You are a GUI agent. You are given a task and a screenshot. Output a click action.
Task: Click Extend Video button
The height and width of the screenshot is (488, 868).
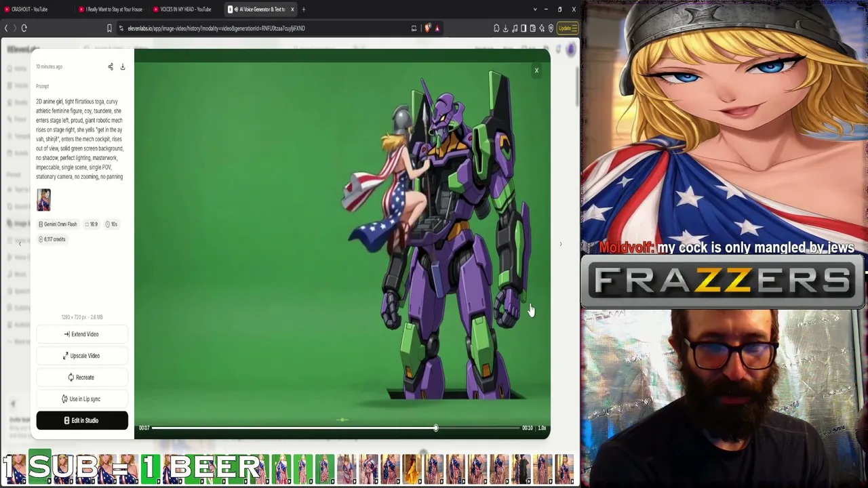pyautogui.click(x=82, y=334)
